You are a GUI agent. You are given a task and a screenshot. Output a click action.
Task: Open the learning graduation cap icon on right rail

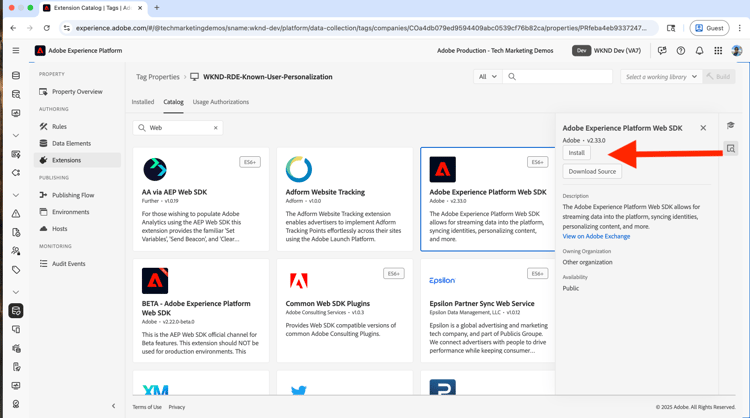(730, 125)
